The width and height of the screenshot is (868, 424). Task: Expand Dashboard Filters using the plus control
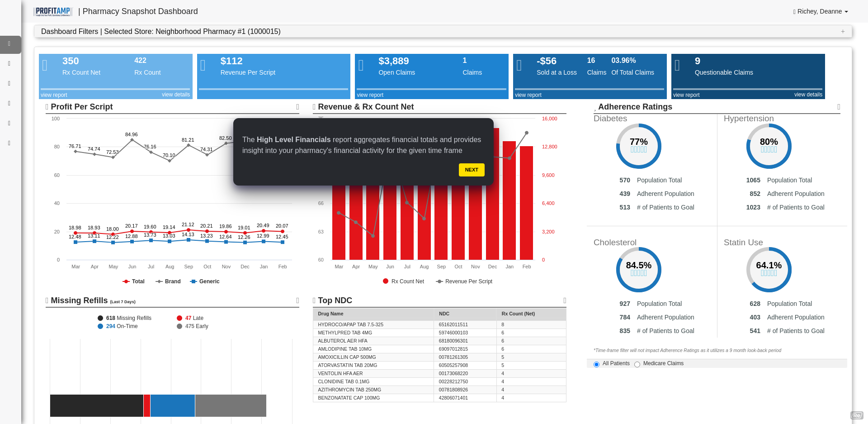click(x=843, y=32)
